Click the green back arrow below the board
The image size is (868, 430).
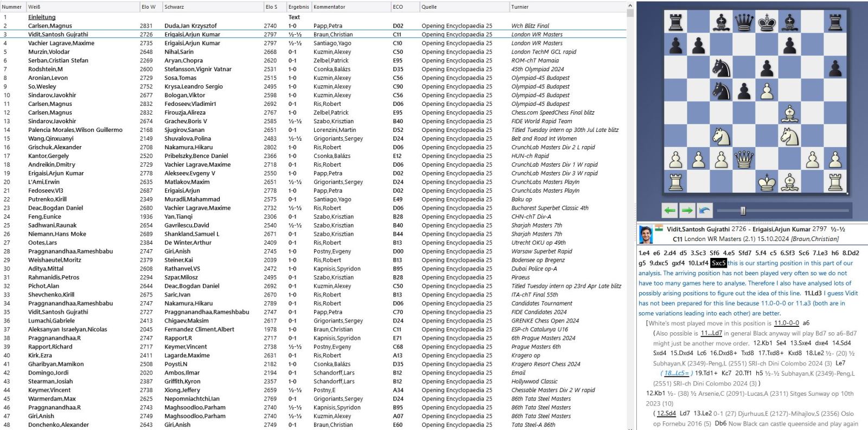[670, 210]
